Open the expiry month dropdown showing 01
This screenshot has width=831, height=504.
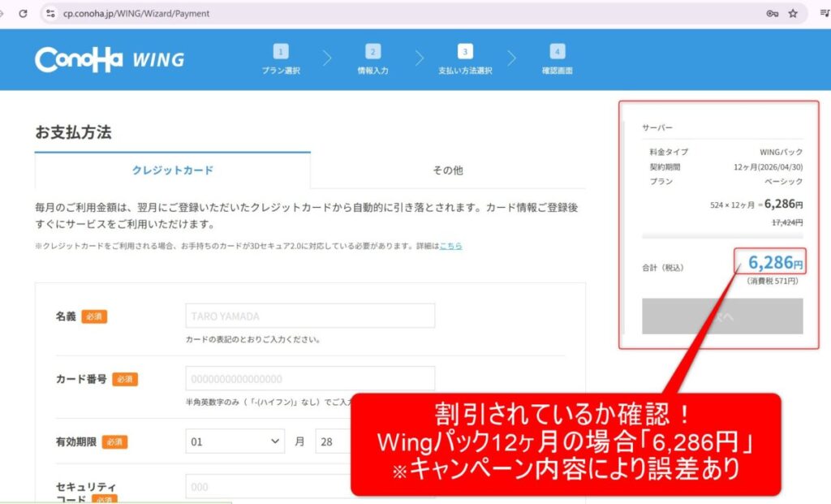(235, 441)
